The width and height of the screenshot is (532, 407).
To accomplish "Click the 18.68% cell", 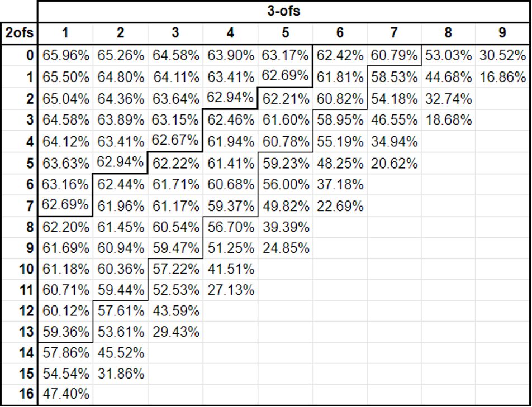I will 448,120.
